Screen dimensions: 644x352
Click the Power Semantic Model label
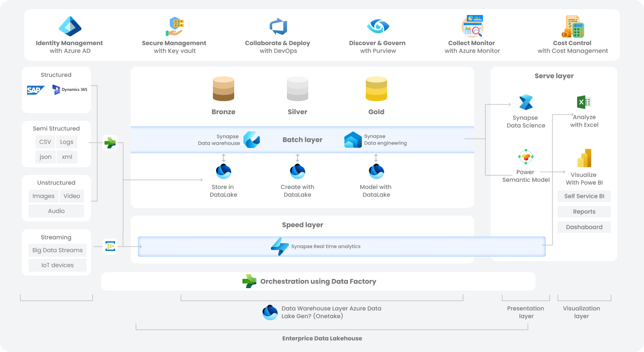point(526,176)
